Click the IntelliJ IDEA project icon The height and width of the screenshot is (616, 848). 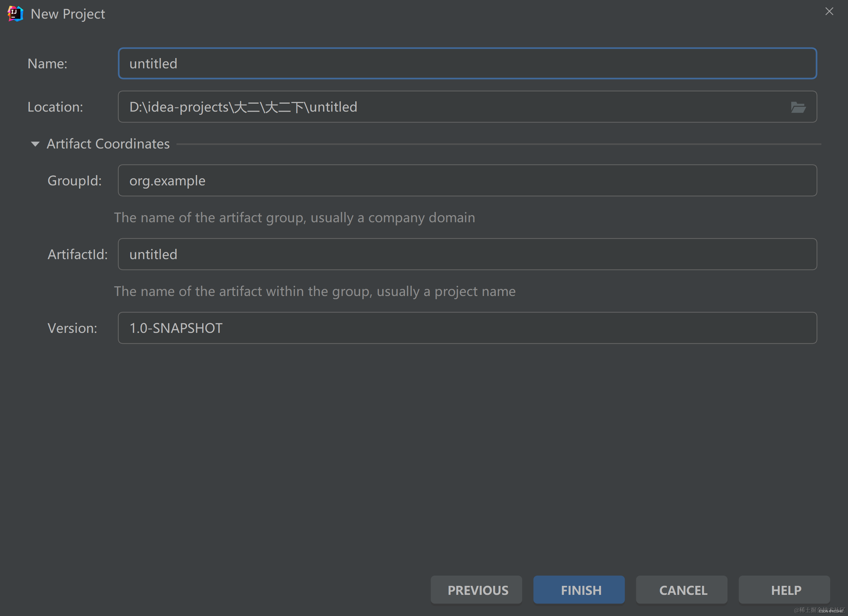coord(14,13)
